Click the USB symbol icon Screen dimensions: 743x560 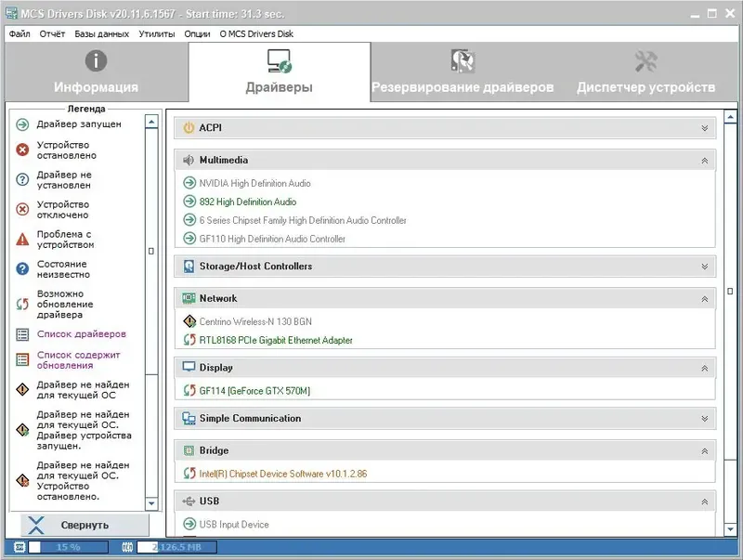[189, 501]
